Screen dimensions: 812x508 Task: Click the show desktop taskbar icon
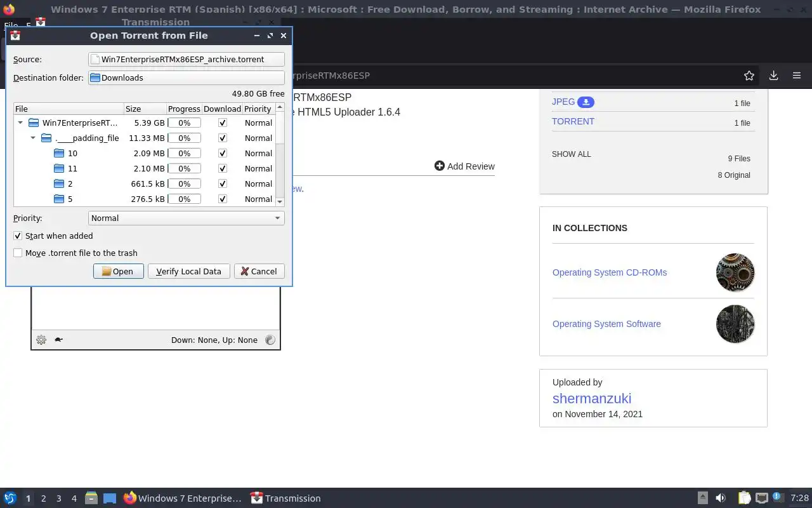pyautogui.click(x=110, y=498)
